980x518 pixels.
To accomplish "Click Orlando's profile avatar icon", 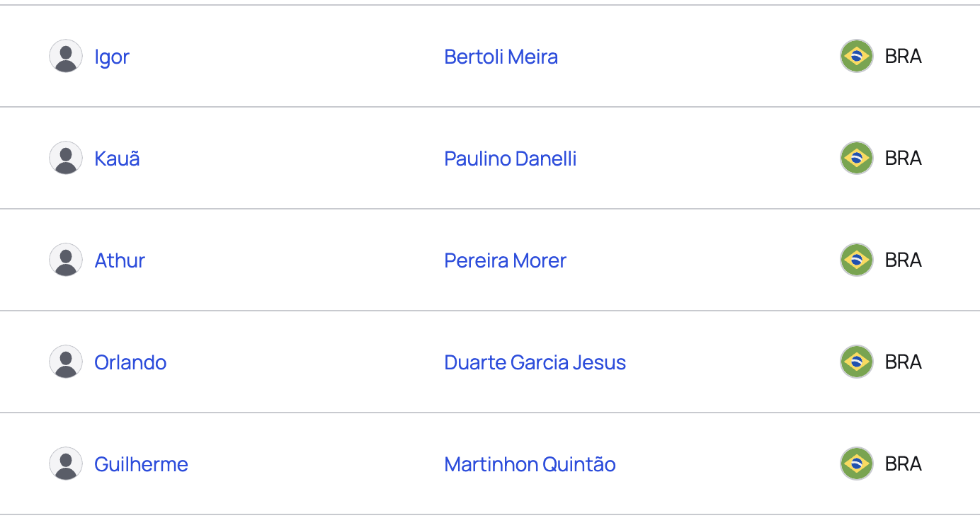I will click(x=66, y=362).
